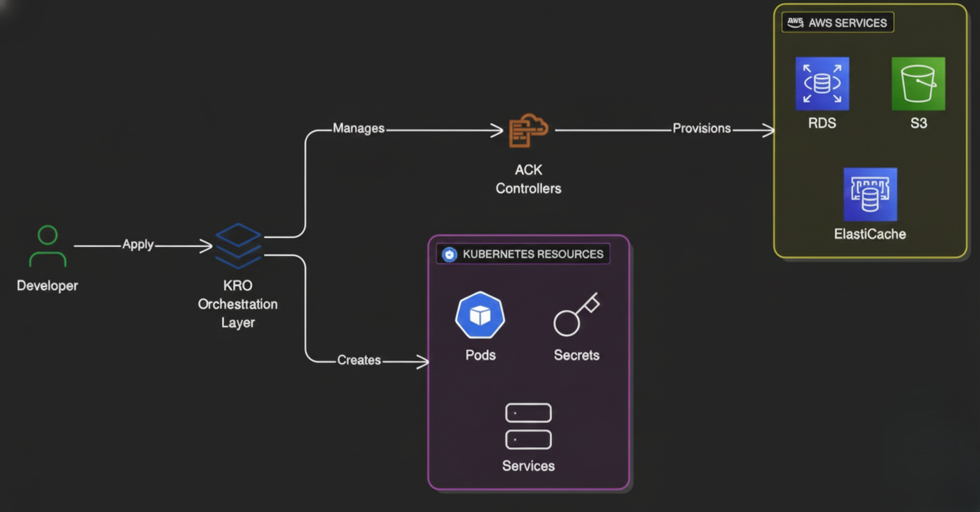
Task: Click the "Manages" connector label
Action: point(358,129)
